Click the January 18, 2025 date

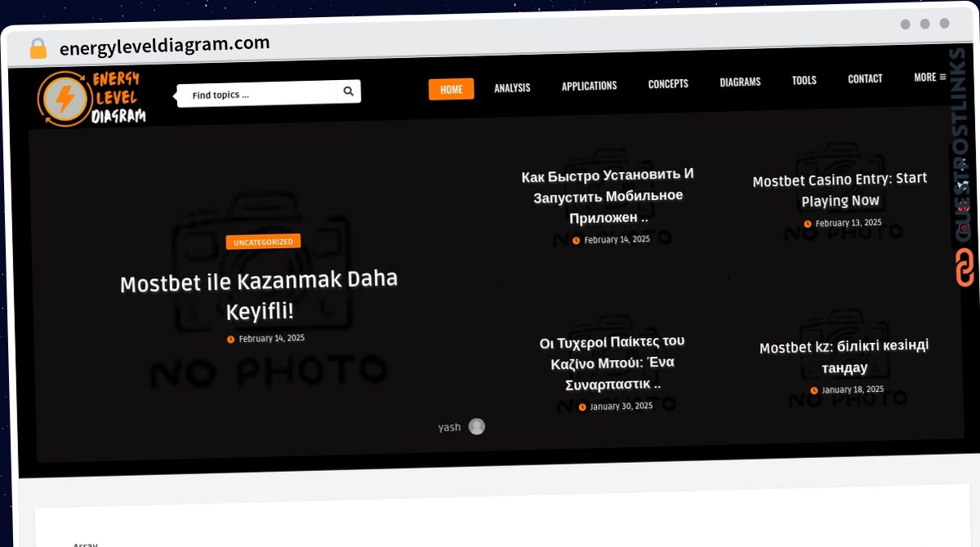[x=853, y=390]
